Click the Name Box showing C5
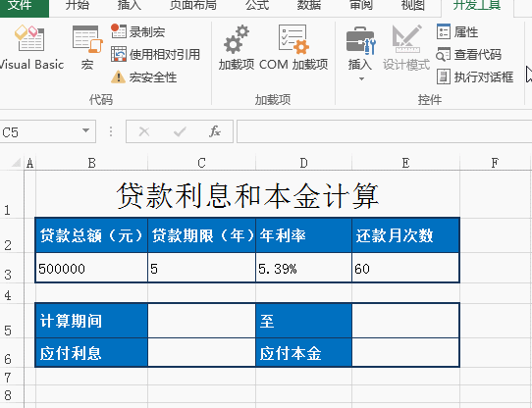This screenshot has width=532, height=408. tap(39, 131)
